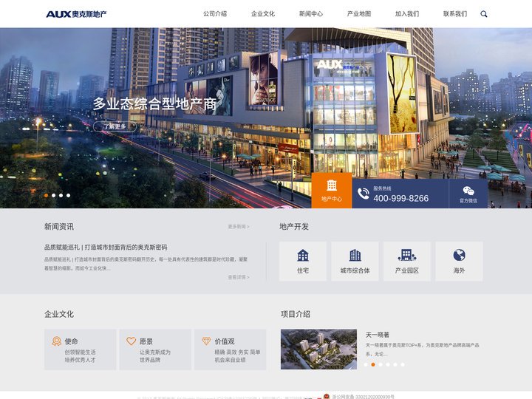Click the 新闻资讯 section heading
532x399 pixels.
click(59, 226)
